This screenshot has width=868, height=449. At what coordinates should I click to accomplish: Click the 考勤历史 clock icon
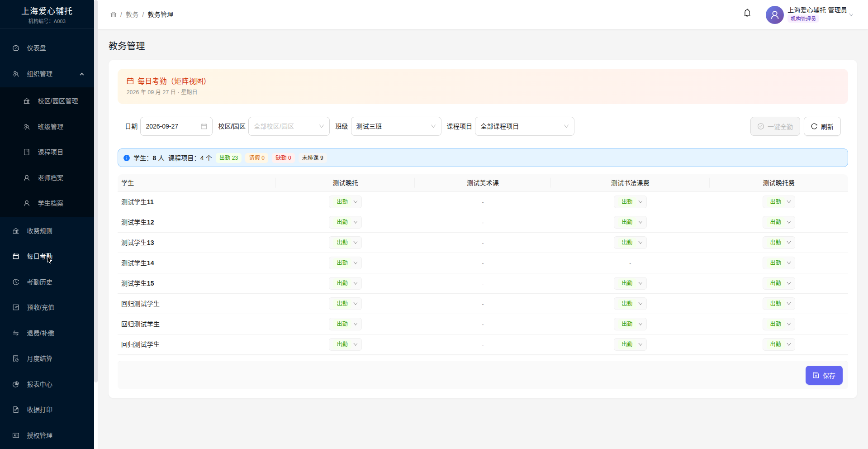16,282
